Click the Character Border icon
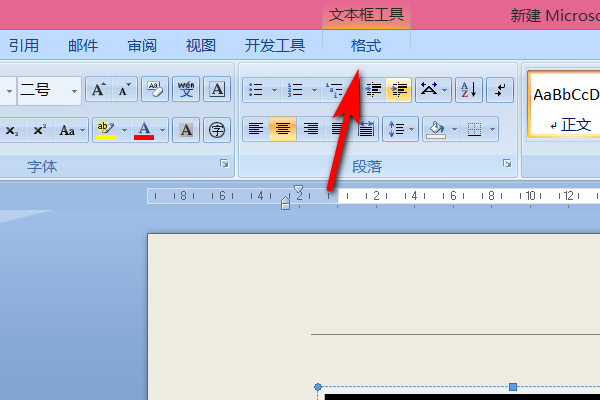 (217, 90)
